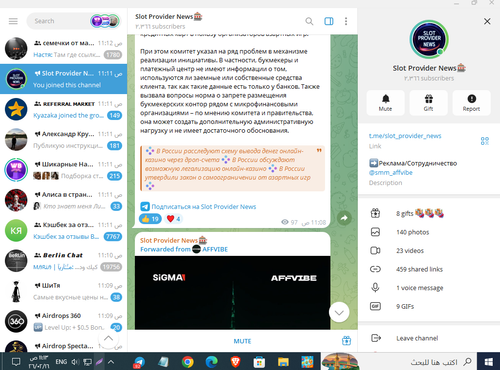Open 9 GIFs shared media
Viewport: 500px width, 370px height.
click(x=429, y=306)
